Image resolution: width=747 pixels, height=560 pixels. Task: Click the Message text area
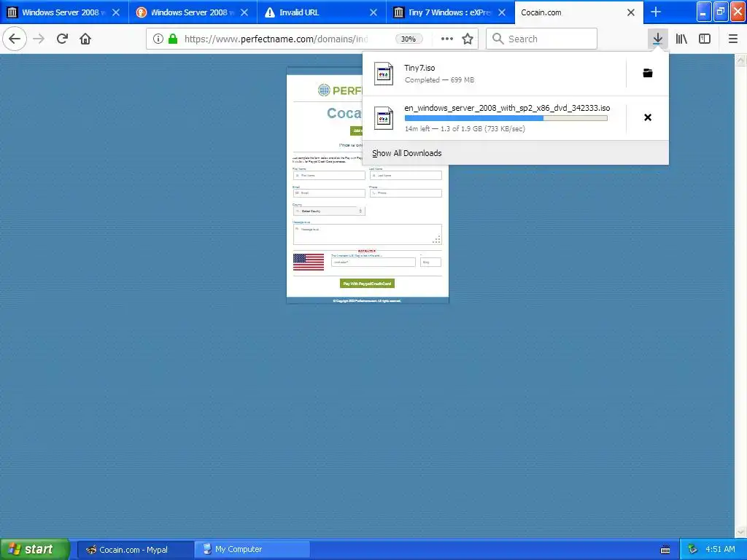[x=368, y=234]
